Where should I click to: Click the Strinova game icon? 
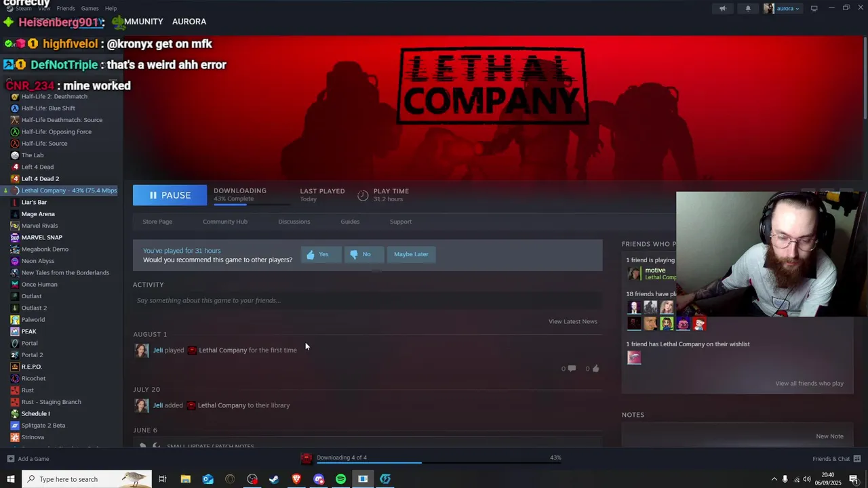click(15, 437)
